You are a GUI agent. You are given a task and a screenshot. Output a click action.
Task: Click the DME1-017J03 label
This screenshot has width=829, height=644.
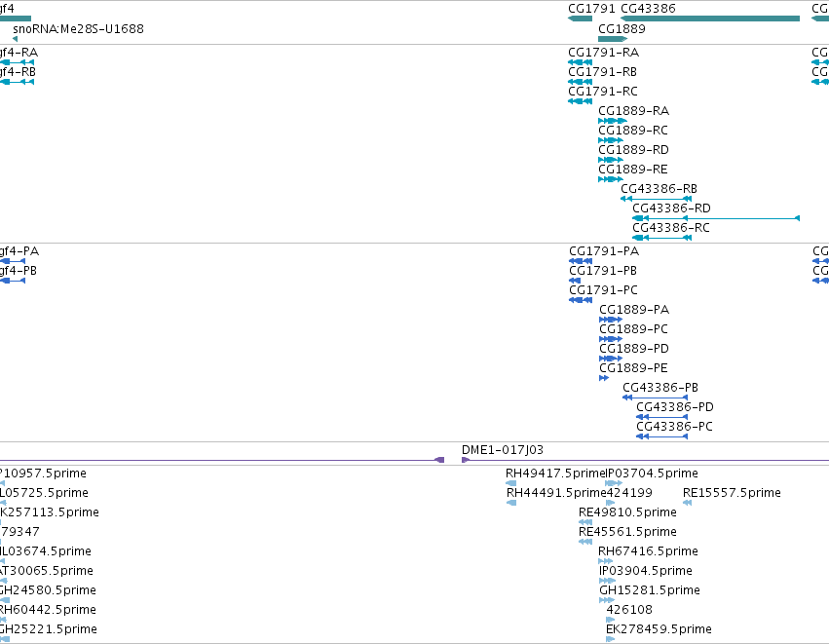click(x=503, y=450)
